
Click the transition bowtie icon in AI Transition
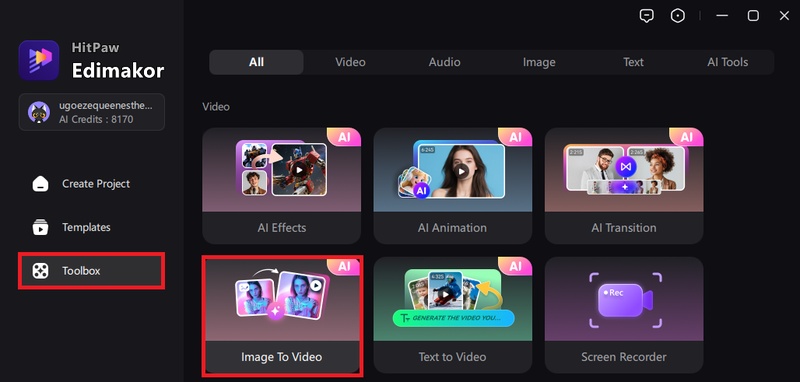click(625, 166)
